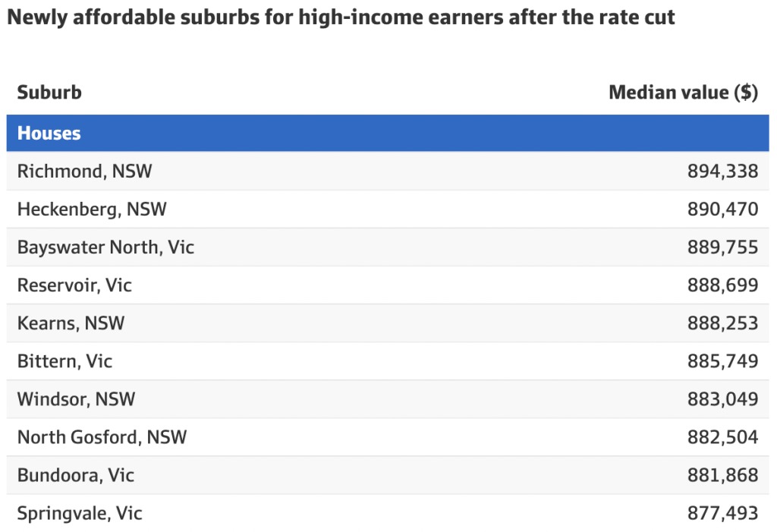Click the Richmond, NSW row

[388, 171]
